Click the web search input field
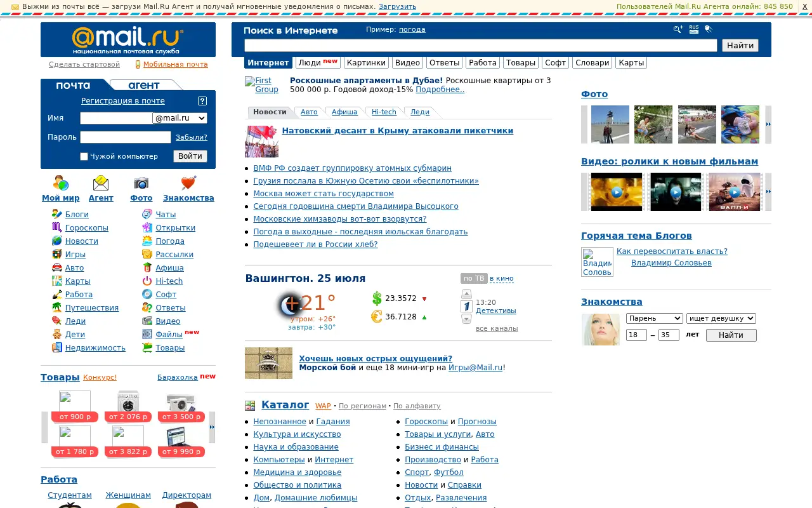Image resolution: width=812 pixels, height=508 pixels. 481,45
